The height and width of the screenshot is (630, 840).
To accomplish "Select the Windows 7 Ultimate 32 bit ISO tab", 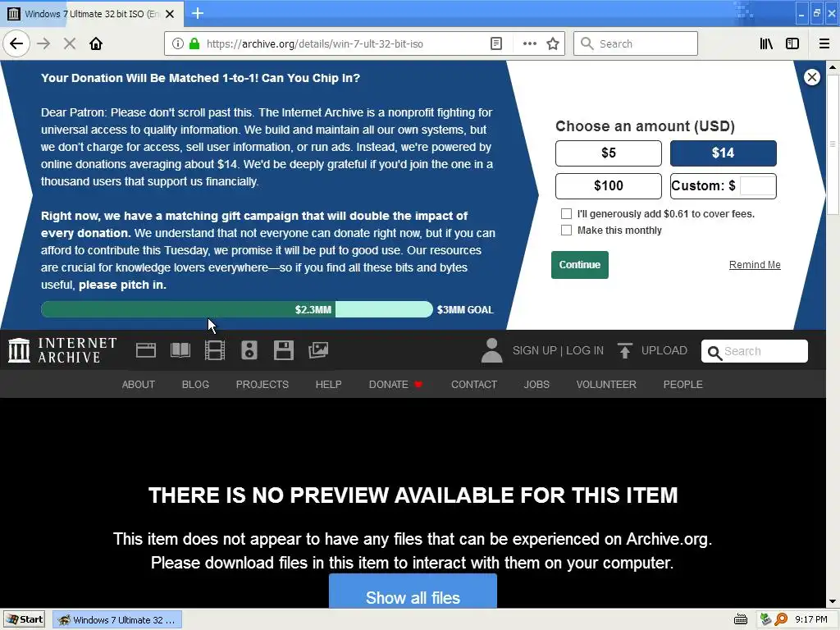I will tap(92, 14).
